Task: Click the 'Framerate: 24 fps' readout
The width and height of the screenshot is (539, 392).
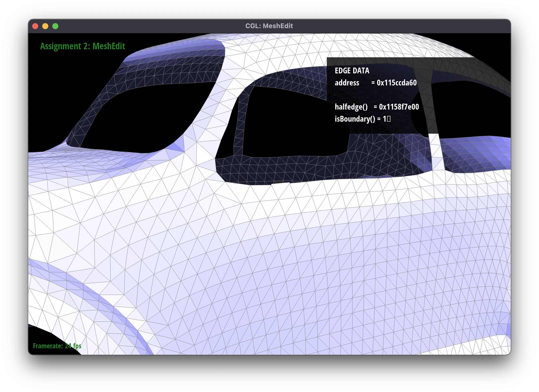Action: pyautogui.click(x=57, y=346)
